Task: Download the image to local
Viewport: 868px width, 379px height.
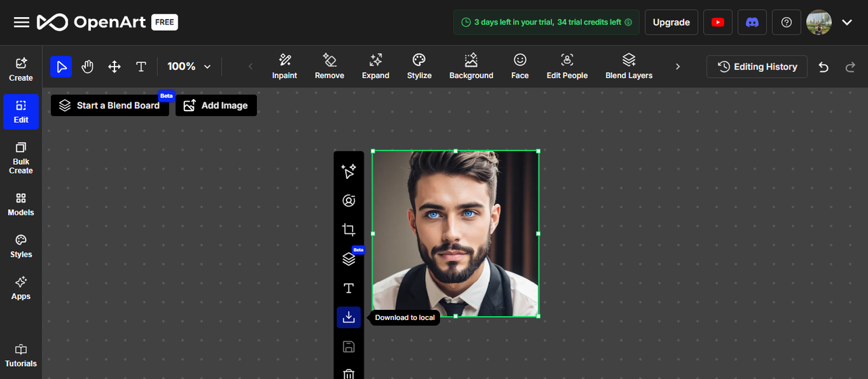Action: pyautogui.click(x=349, y=317)
